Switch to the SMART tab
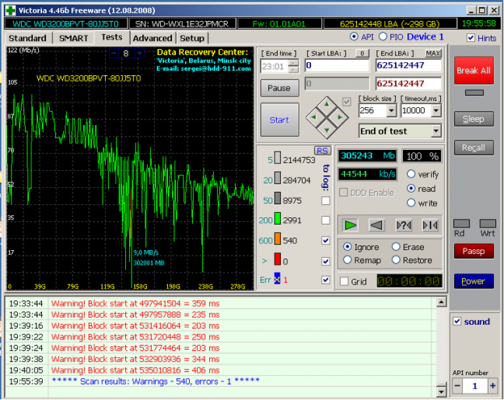This screenshot has height=400, width=504. click(74, 38)
